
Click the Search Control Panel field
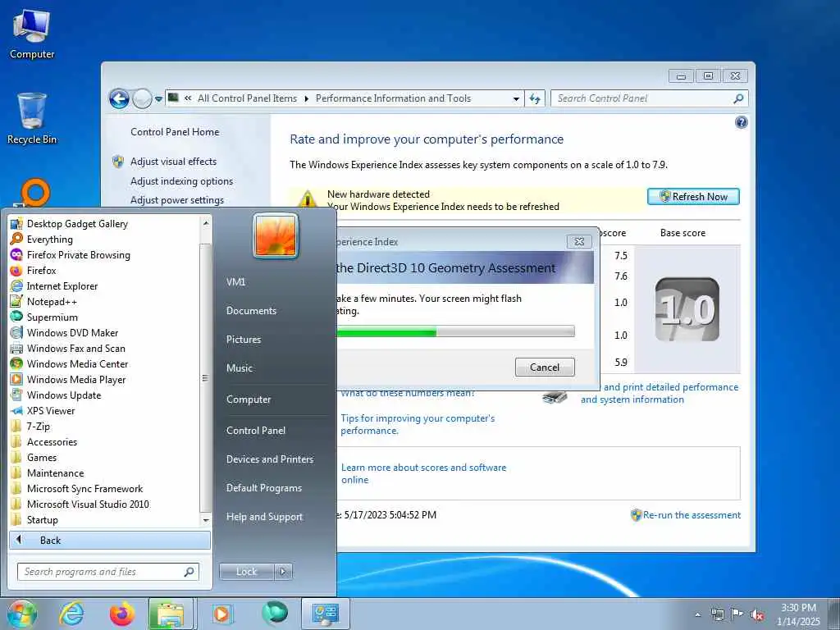point(650,98)
